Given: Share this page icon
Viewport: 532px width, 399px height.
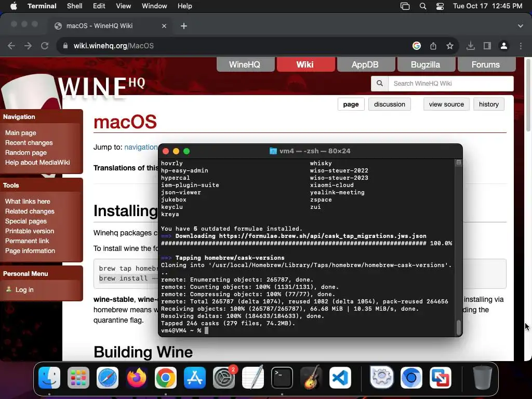Looking at the screenshot, I should tap(433, 46).
